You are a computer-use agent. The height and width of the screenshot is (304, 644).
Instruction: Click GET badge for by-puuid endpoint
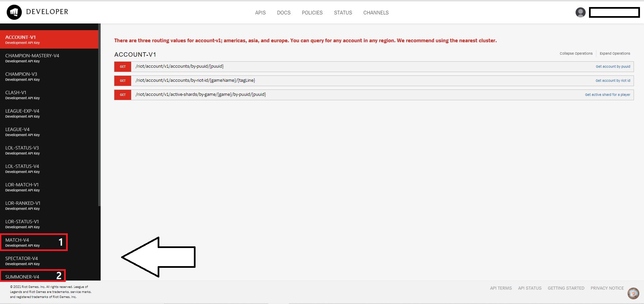point(123,67)
